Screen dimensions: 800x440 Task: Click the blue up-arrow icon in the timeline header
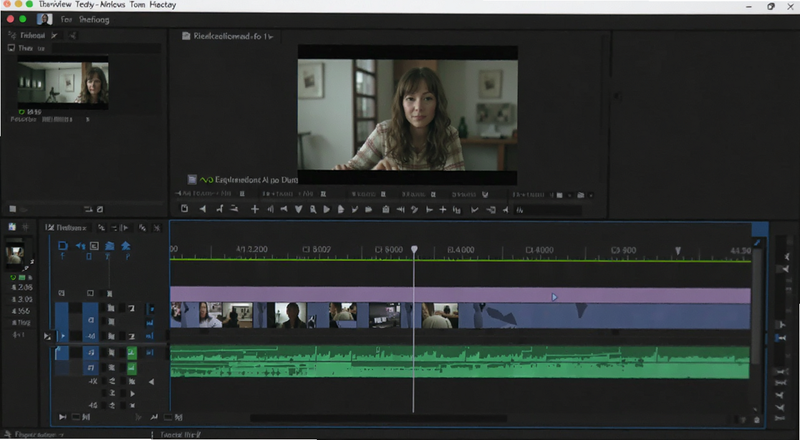[126, 246]
